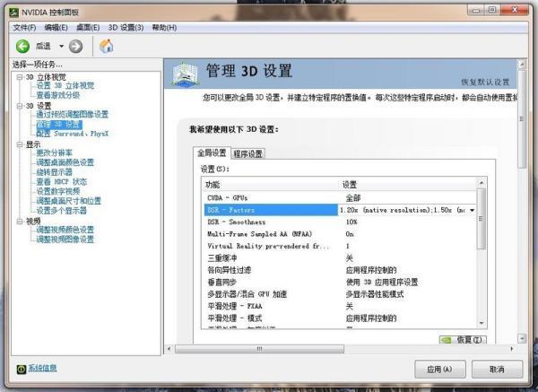
Task: Select the 三重缓冲 row
Action: pyautogui.click(x=340, y=258)
